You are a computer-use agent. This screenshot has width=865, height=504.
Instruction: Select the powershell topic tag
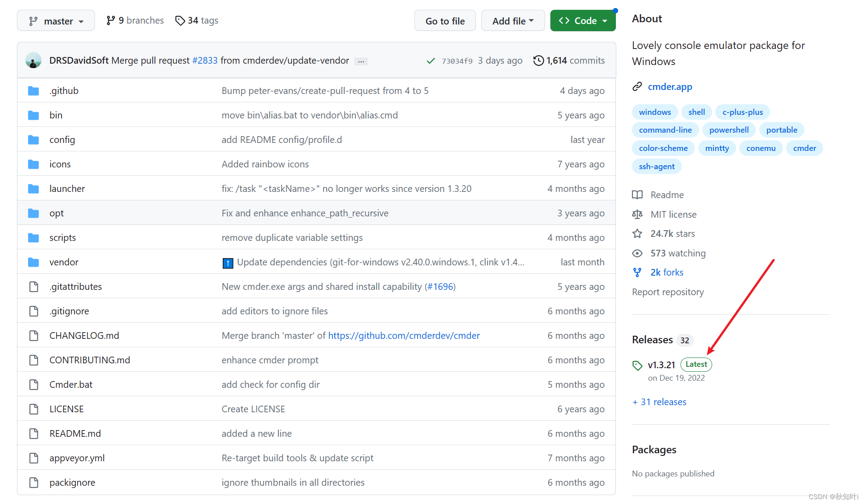tap(729, 130)
